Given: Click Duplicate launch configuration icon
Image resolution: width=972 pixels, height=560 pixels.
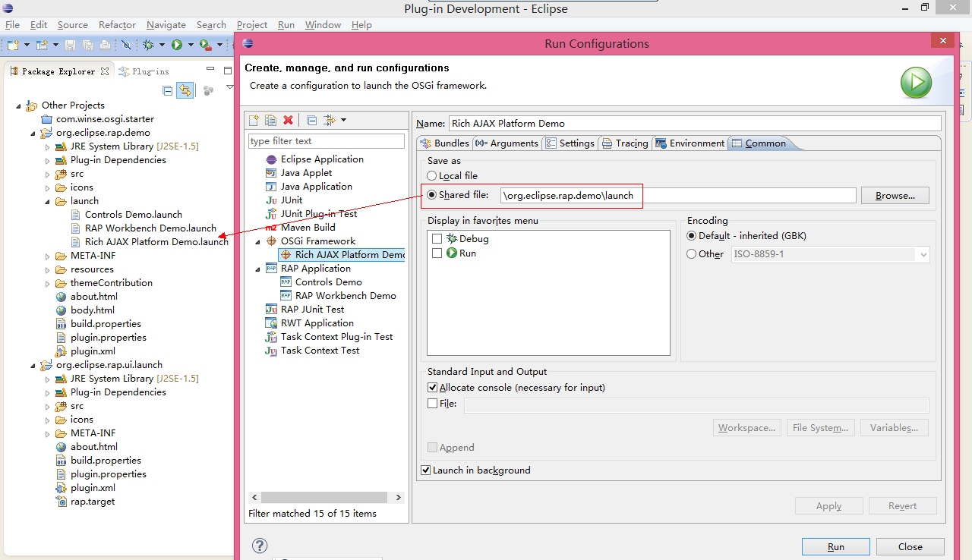Looking at the screenshot, I should tap(271, 120).
